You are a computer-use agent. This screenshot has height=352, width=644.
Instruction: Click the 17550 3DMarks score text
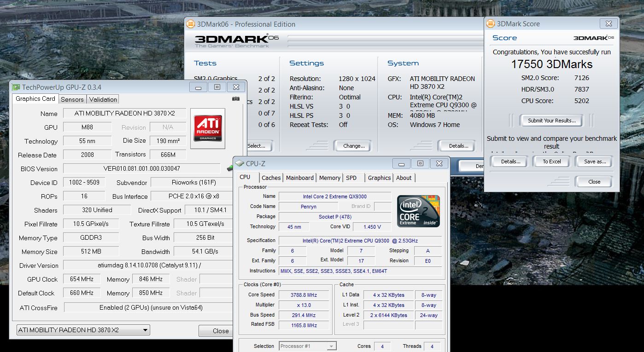pos(552,64)
